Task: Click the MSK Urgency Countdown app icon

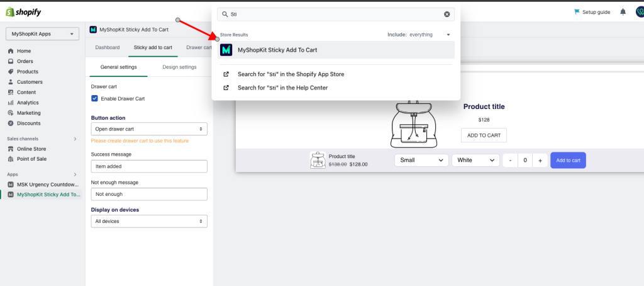Action: [x=11, y=185]
